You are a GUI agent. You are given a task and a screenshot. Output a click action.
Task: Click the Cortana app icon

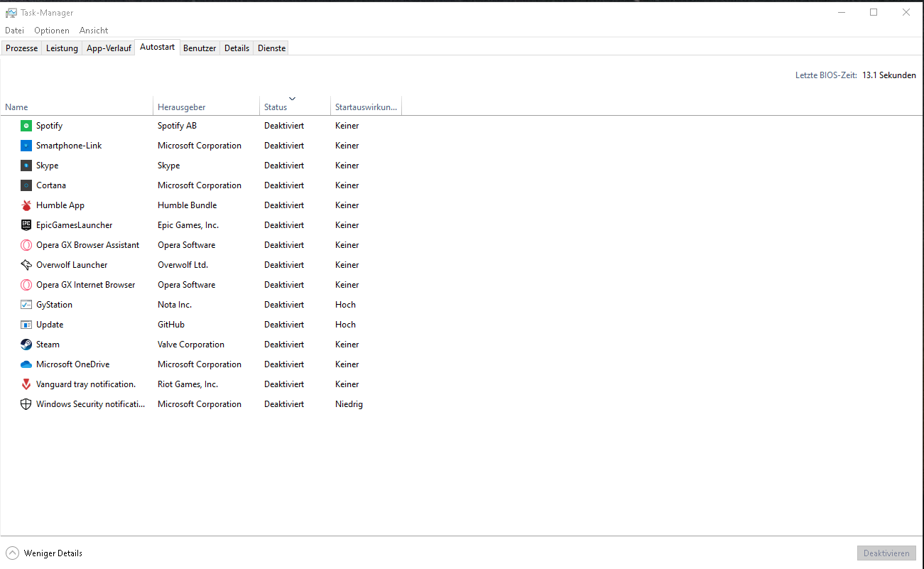(26, 185)
